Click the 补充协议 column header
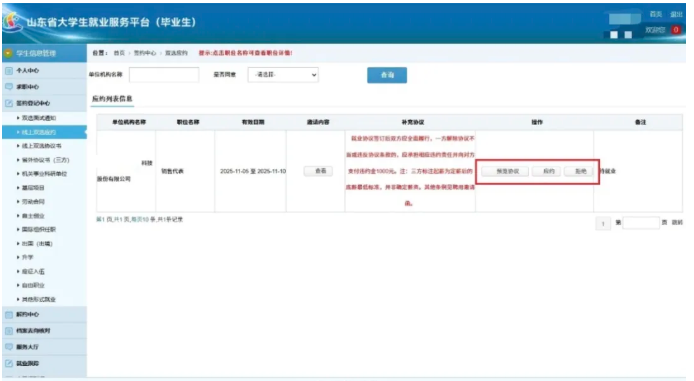Image resolution: width=694 pixels, height=381 pixels. [x=413, y=122]
